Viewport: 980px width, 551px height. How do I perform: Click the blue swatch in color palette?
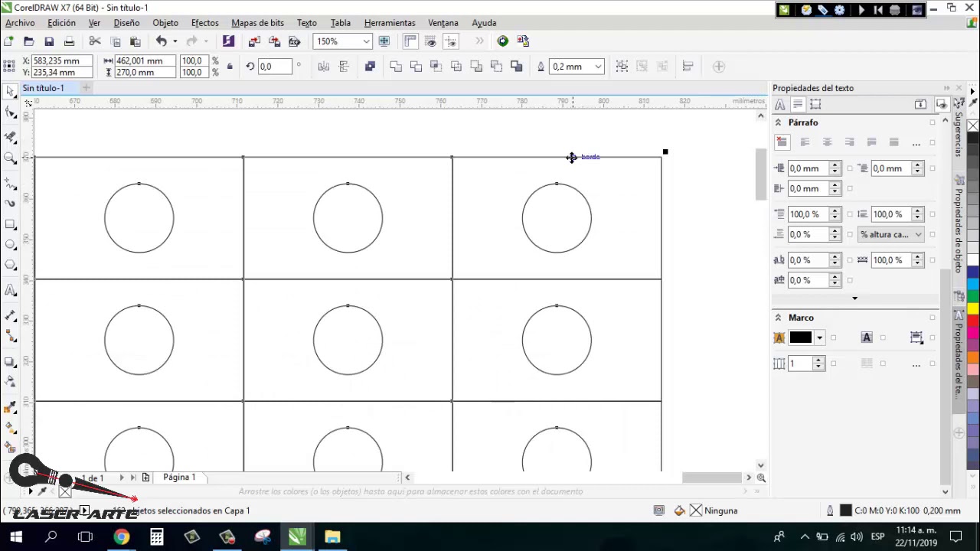tap(973, 272)
